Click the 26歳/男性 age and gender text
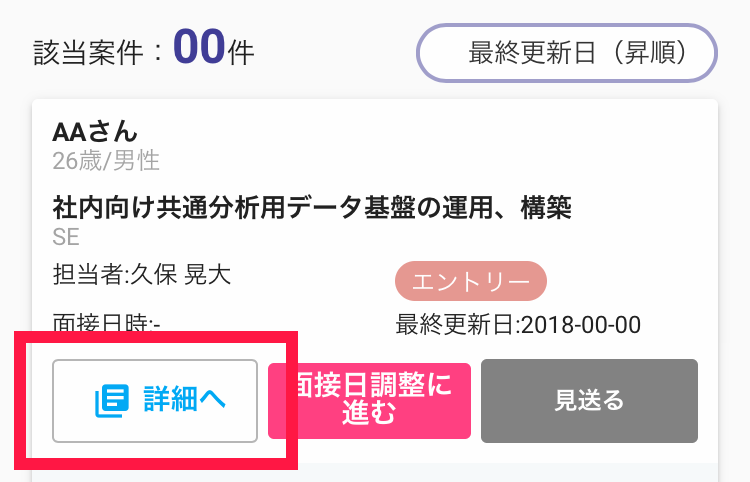750x482 pixels. 106,161
